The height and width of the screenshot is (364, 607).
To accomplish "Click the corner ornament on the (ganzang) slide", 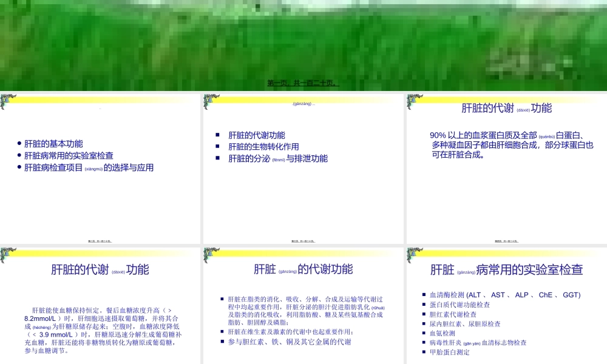I will (209, 100).
